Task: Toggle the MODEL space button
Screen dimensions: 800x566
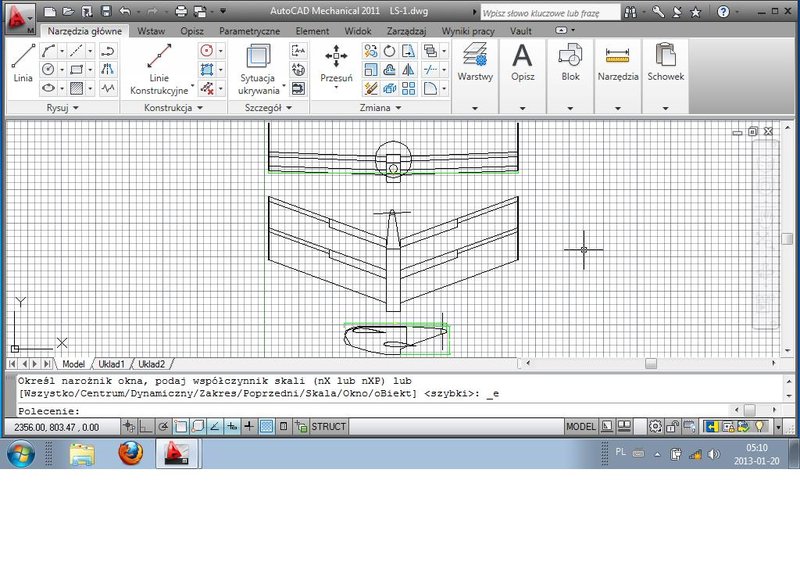Action: click(581, 427)
